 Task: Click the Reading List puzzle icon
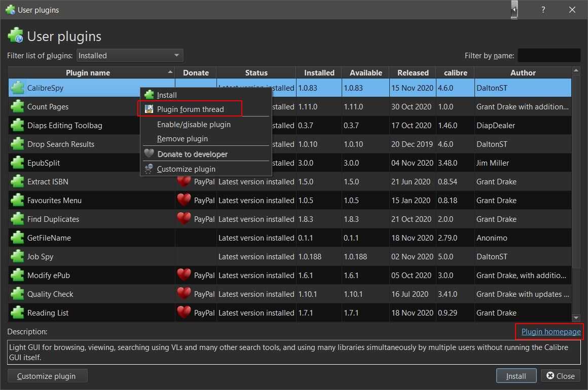tap(17, 313)
